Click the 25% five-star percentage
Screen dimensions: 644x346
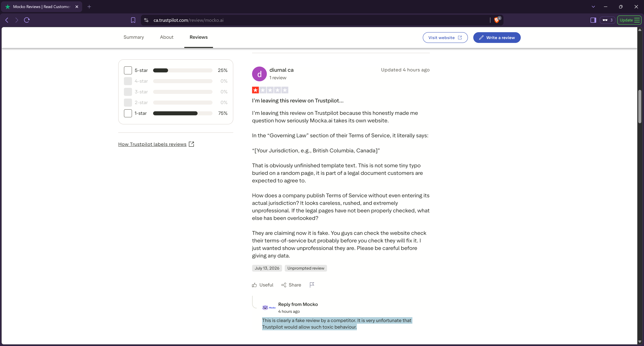click(223, 70)
